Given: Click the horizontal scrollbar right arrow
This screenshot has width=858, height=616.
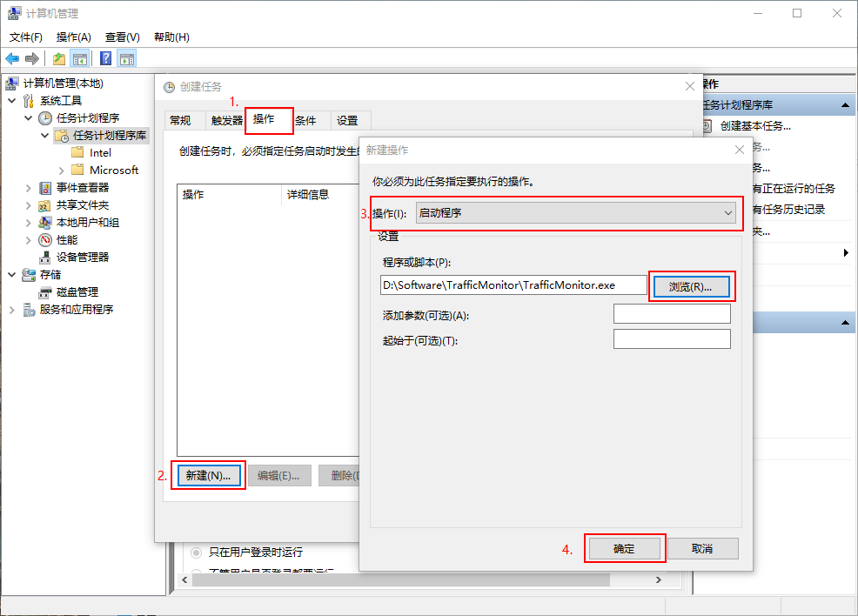Looking at the screenshot, I should 658,580.
